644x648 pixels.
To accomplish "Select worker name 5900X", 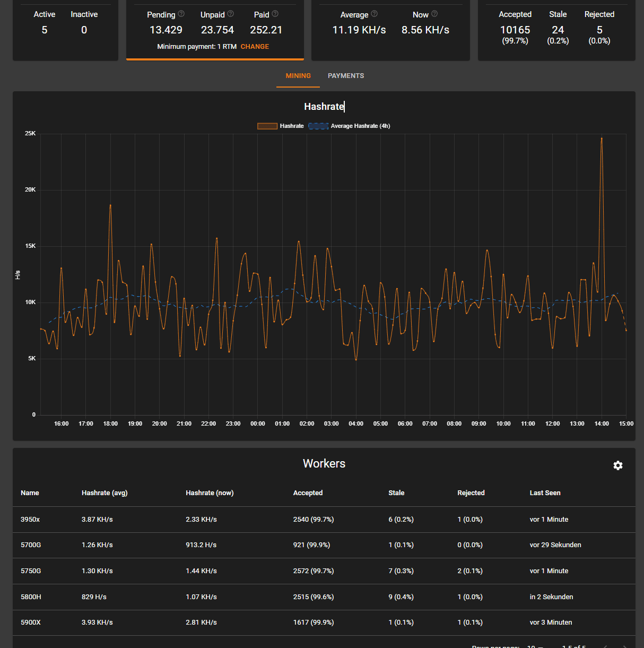I will (31, 623).
